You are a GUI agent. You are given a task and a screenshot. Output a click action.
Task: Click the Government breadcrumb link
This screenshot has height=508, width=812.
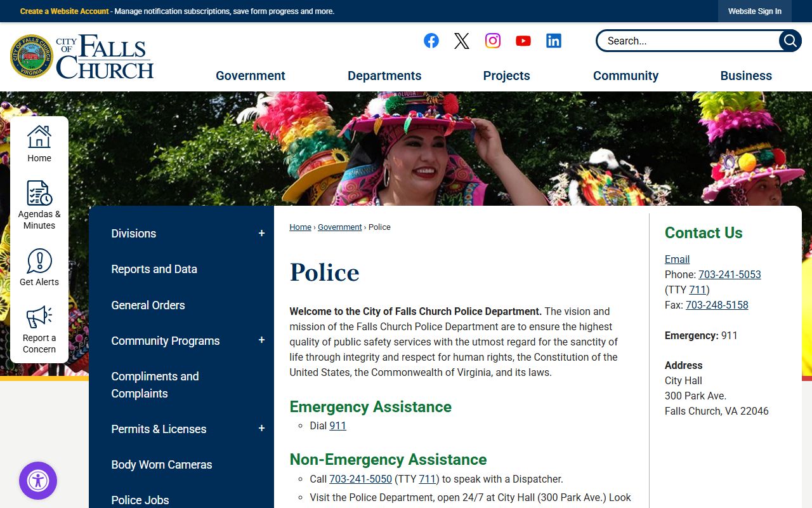[340, 227]
